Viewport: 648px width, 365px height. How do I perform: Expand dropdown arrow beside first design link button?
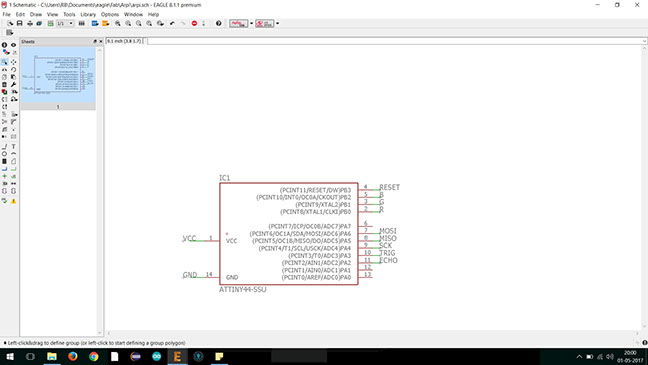pos(251,24)
